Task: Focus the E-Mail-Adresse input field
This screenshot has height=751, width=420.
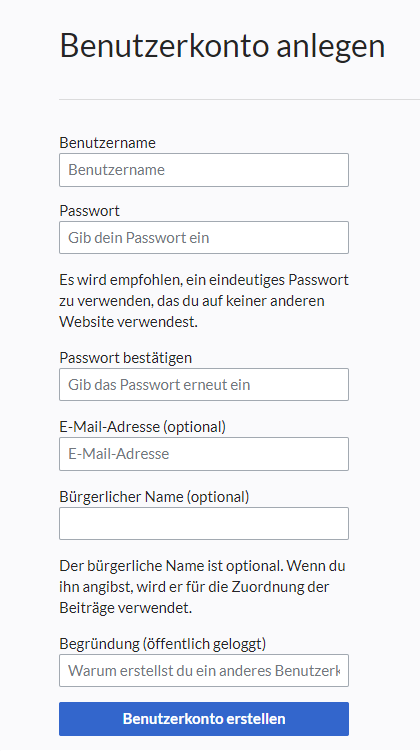Action: click(x=204, y=454)
